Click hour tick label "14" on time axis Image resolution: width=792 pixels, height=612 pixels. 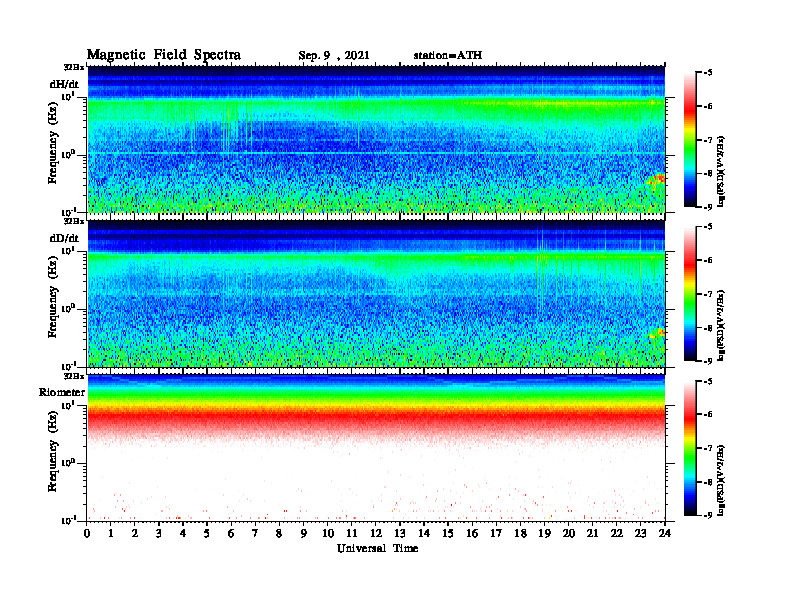coord(424,533)
